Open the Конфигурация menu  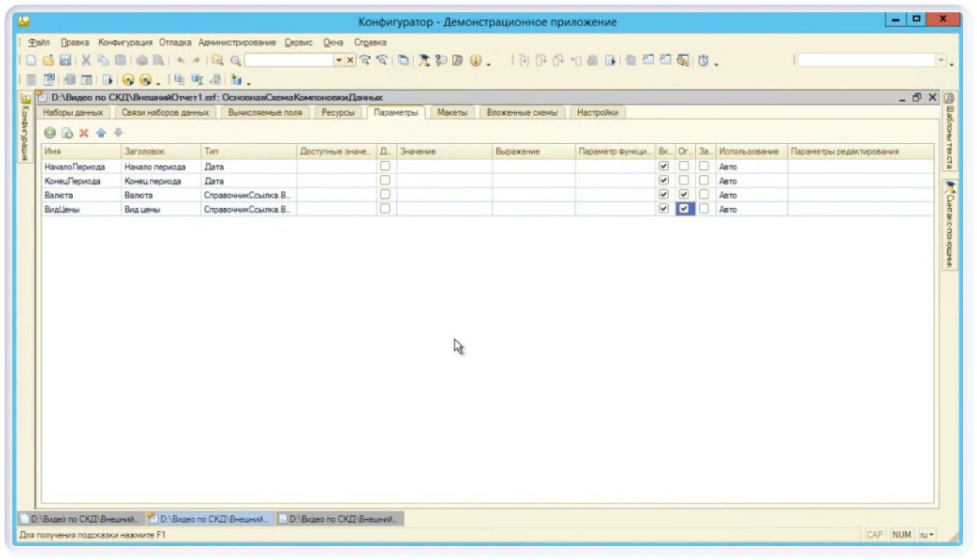click(125, 43)
